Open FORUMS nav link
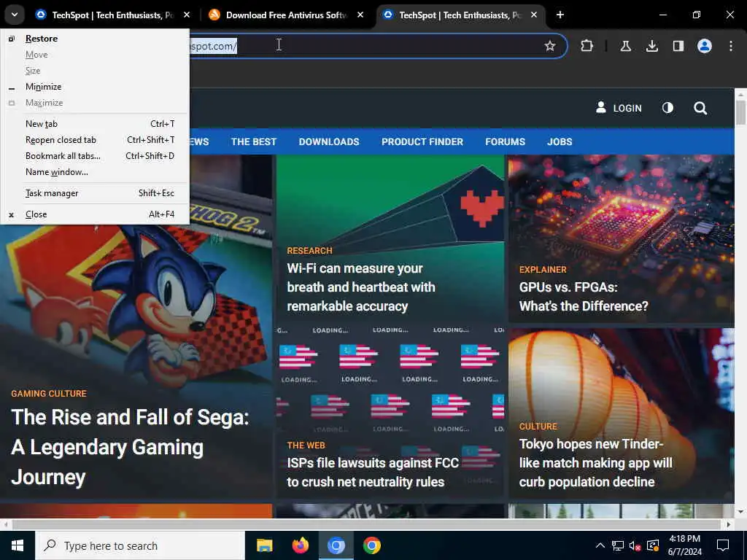The height and width of the screenshot is (560, 747). click(505, 142)
